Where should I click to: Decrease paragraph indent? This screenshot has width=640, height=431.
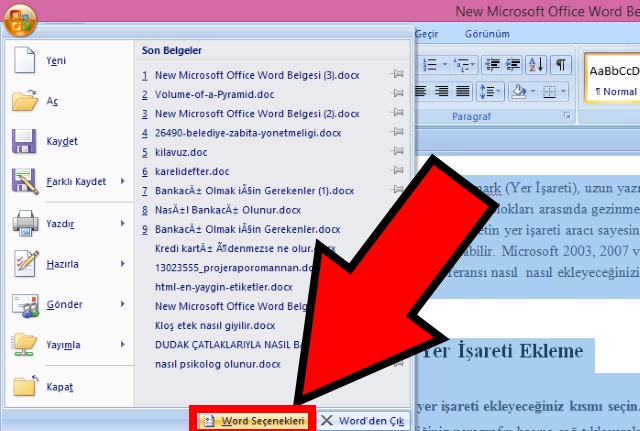pyautogui.click(x=492, y=65)
